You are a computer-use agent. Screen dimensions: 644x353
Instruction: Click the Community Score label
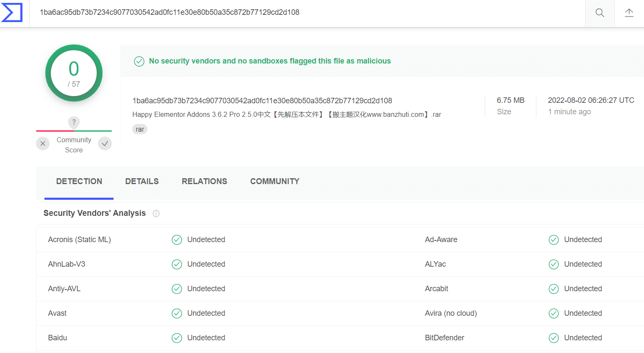74,145
